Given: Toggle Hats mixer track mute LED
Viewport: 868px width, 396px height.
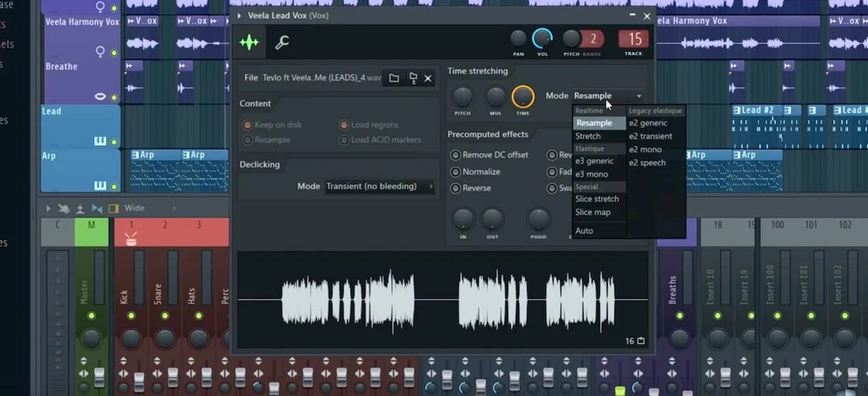Looking at the screenshot, I should [x=199, y=316].
